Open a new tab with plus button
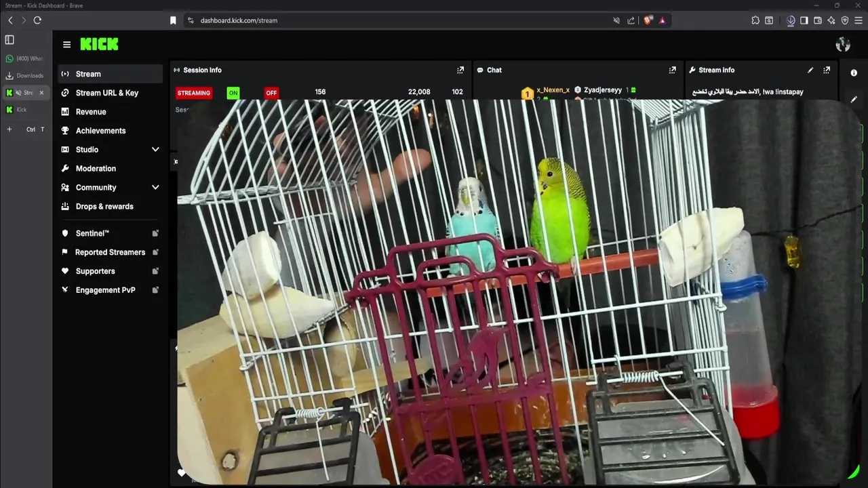The height and width of the screenshot is (488, 868). click(x=9, y=129)
